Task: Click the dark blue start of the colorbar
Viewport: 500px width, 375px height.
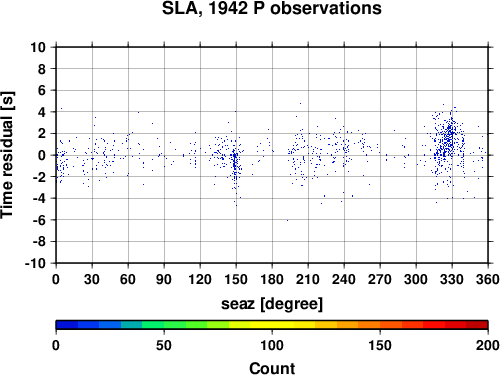Action: (67, 325)
